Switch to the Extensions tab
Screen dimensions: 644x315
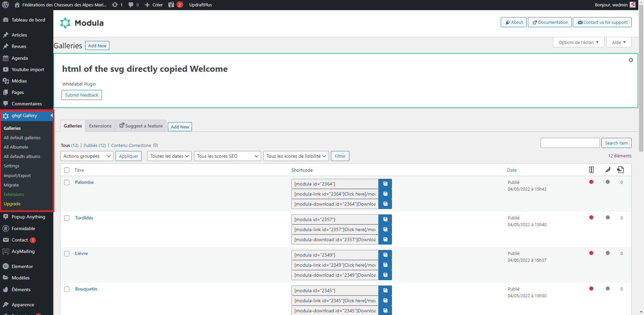[x=100, y=126]
